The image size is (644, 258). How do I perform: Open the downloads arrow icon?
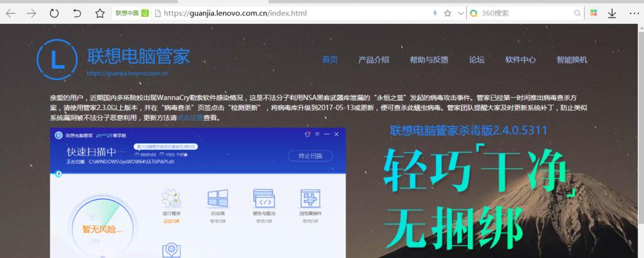pyautogui.click(x=612, y=14)
